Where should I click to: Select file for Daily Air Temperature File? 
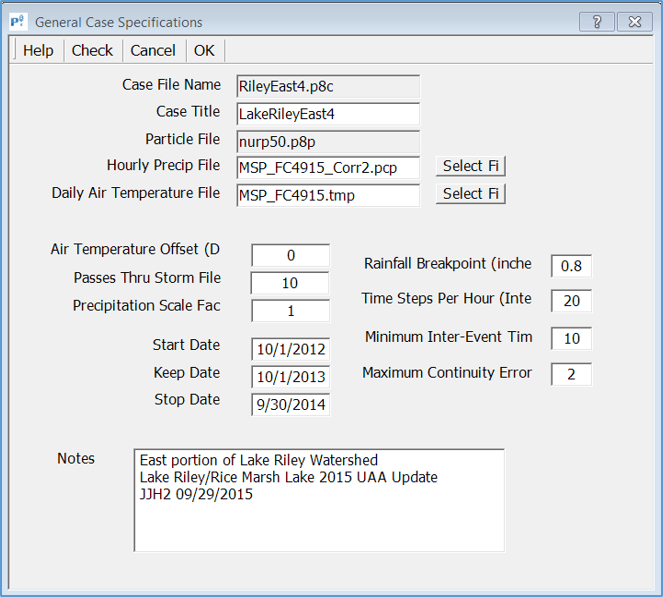click(x=471, y=194)
